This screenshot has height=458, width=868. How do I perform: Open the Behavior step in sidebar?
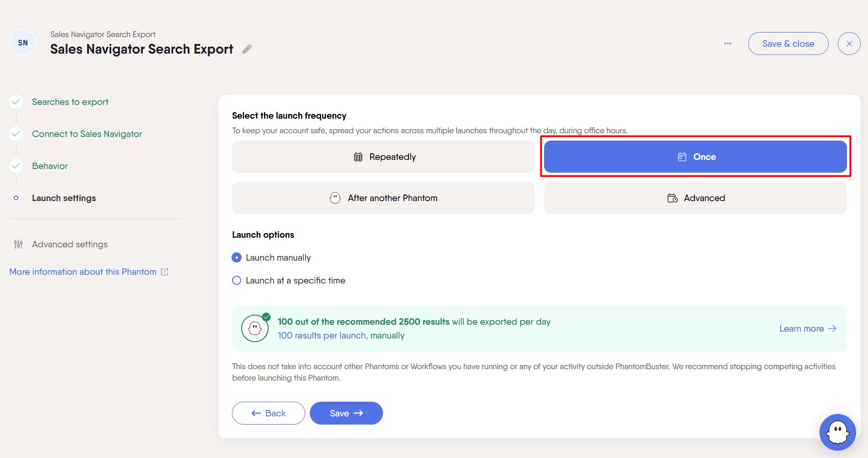(x=50, y=166)
